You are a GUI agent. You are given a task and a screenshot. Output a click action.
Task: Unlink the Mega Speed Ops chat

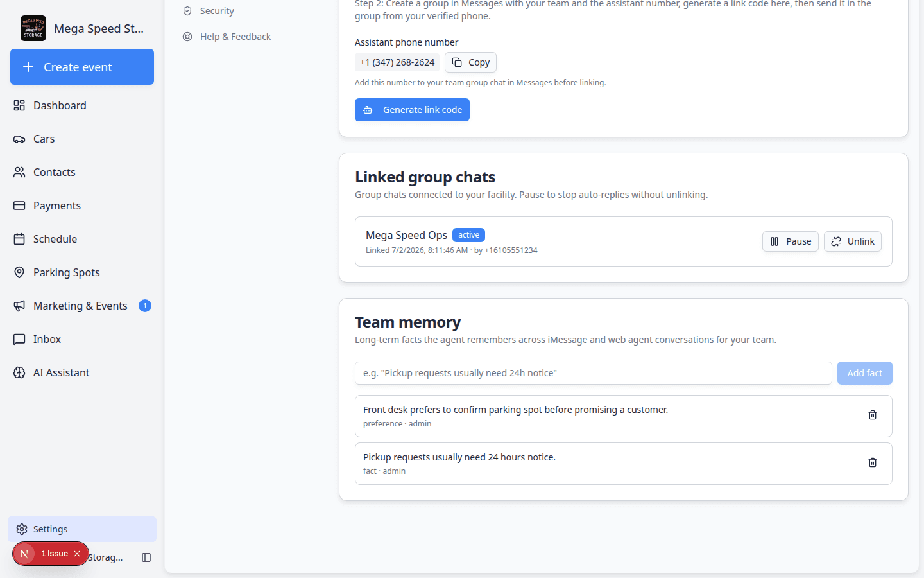coord(853,241)
